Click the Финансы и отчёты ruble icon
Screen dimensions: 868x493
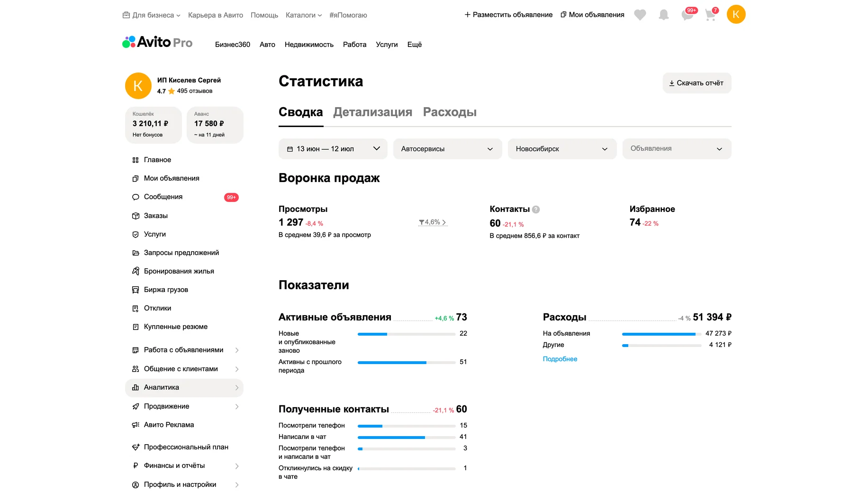(x=136, y=466)
